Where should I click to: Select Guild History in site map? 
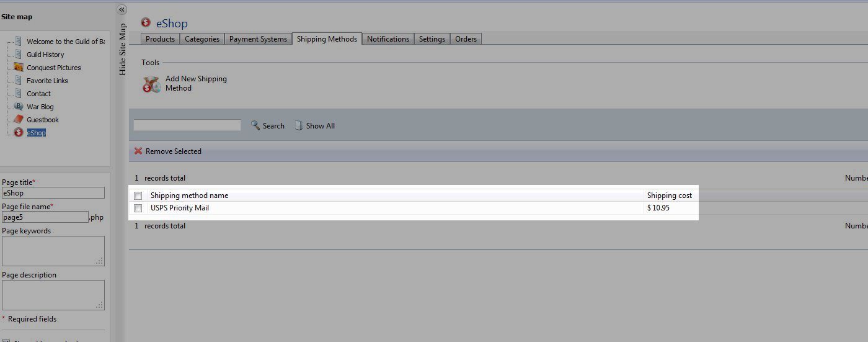pos(45,55)
